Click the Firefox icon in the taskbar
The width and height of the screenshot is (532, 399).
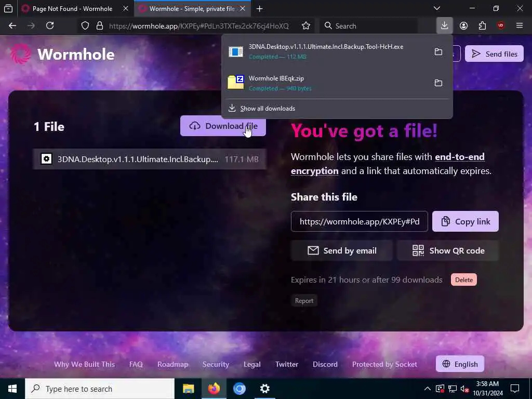[214, 389]
